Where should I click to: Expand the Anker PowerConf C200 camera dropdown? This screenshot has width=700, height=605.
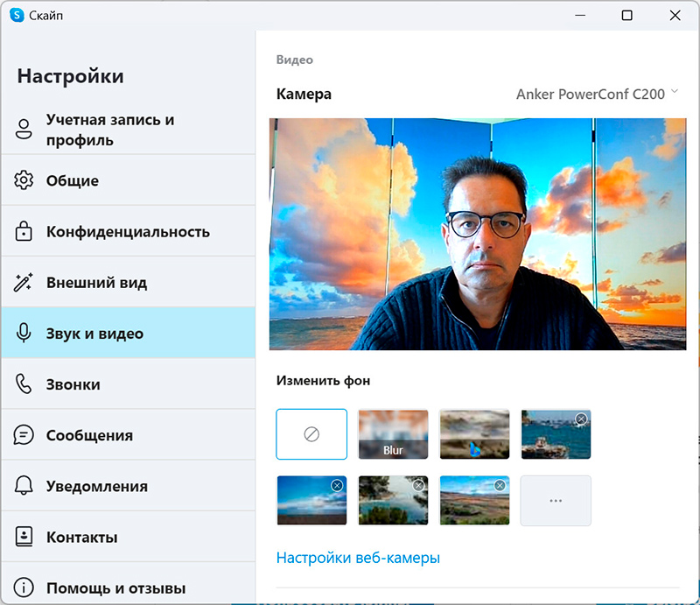(597, 94)
